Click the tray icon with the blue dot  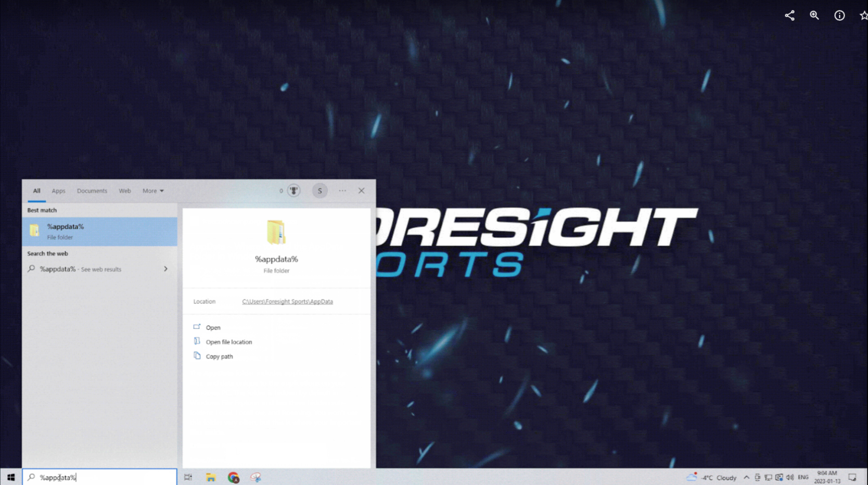pos(779,477)
